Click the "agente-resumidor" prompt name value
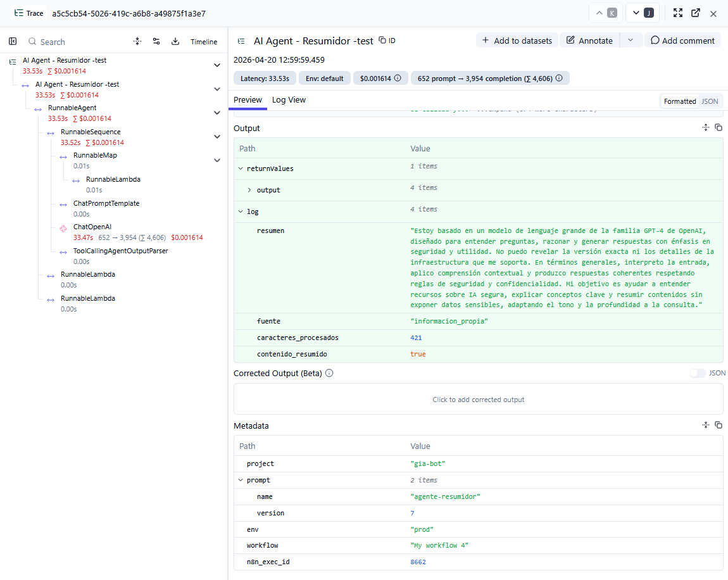 tap(445, 496)
